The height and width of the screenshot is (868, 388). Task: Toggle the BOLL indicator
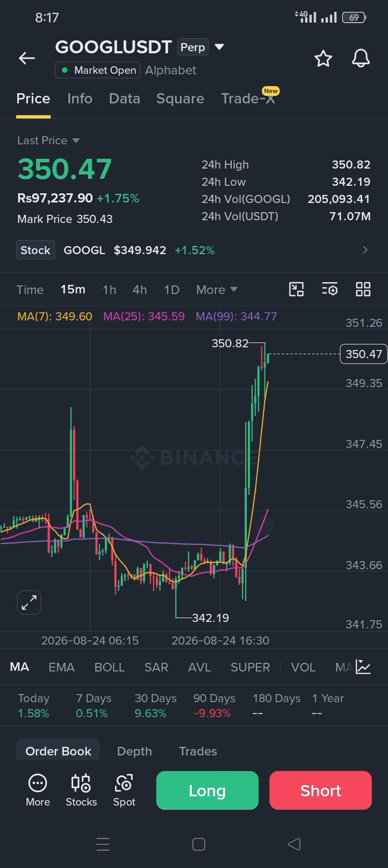tap(109, 667)
